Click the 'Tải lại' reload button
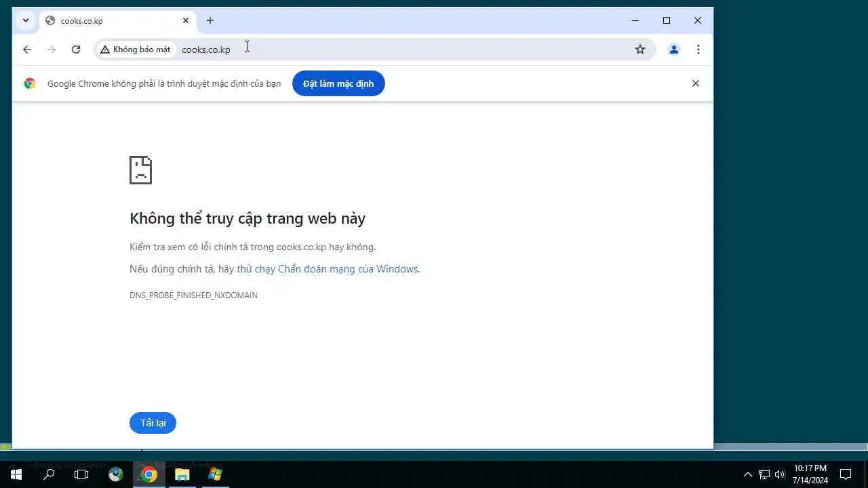Viewport: 868px width, 488px height. pos(153,423)
